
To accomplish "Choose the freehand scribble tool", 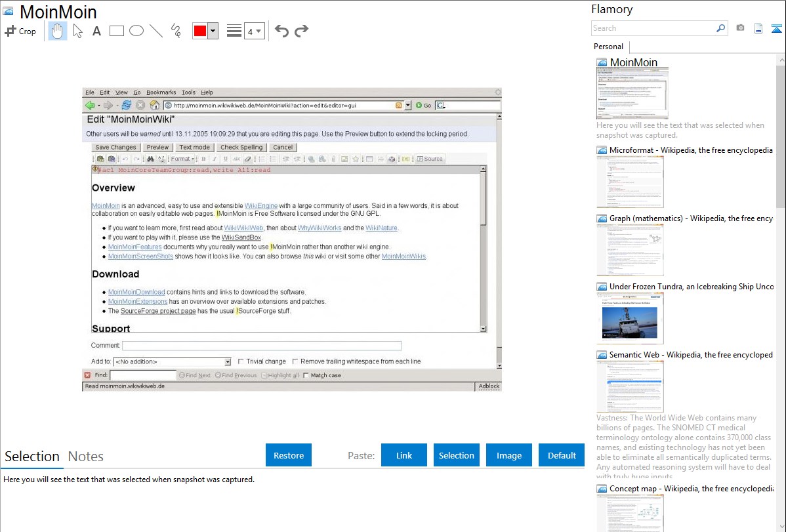I will [176, 31].
